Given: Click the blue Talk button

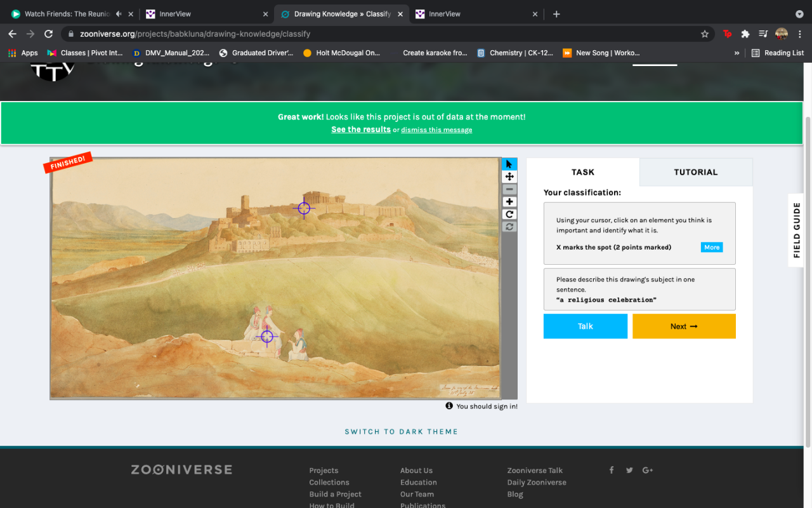Looking at the screenshot, I should click(586, 326).
